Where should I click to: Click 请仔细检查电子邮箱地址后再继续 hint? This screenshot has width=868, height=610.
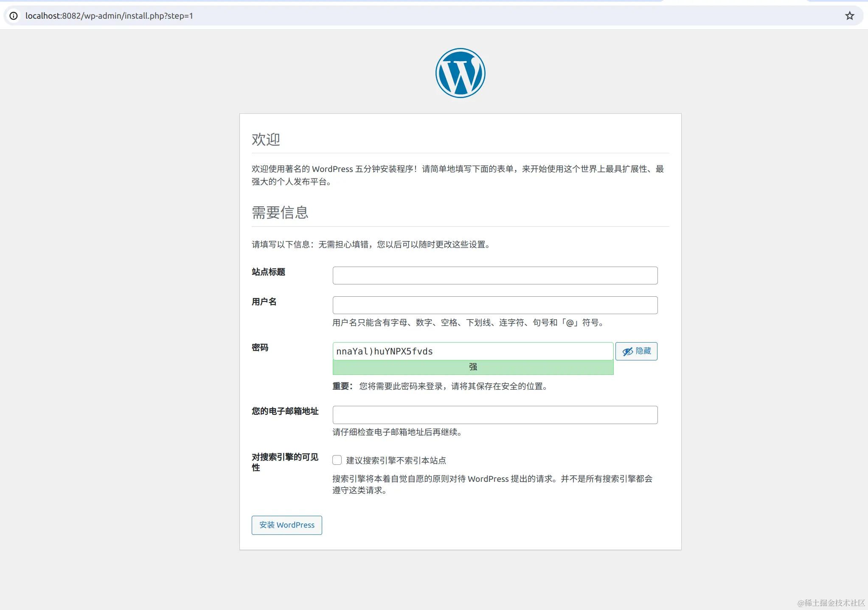[398, 432]
